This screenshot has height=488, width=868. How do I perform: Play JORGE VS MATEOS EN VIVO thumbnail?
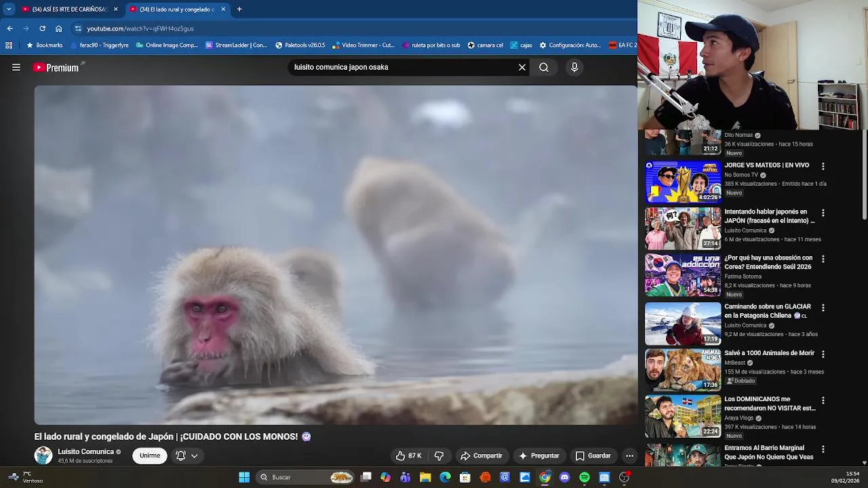tap(683, 182)
